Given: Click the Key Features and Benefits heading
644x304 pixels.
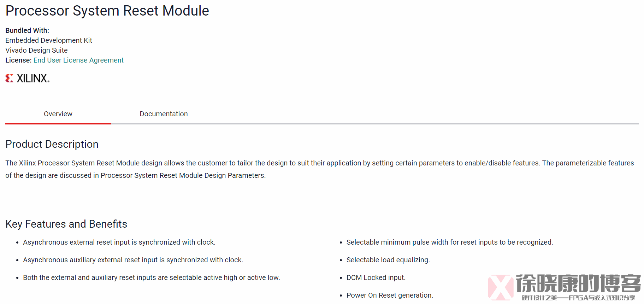Looking at the screenshot, I should [66, 224].
